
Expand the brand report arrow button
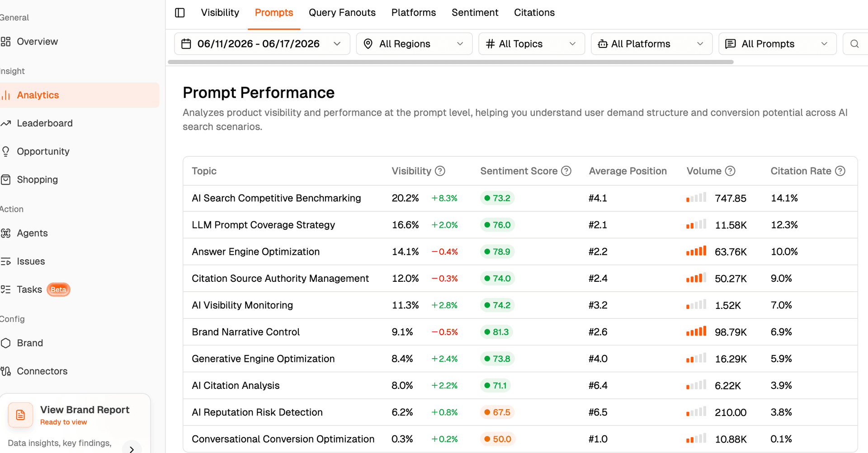tap(132, 449)
